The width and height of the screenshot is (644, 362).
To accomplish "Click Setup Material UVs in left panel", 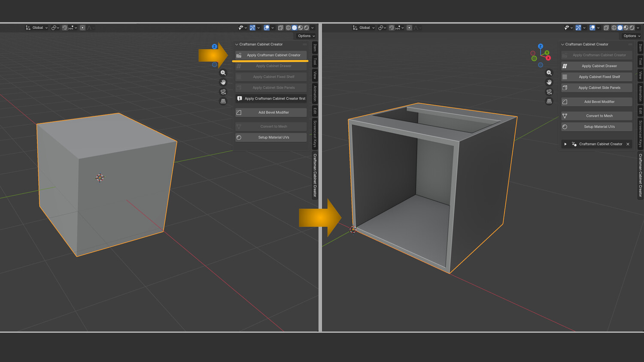I will point(271,137).
